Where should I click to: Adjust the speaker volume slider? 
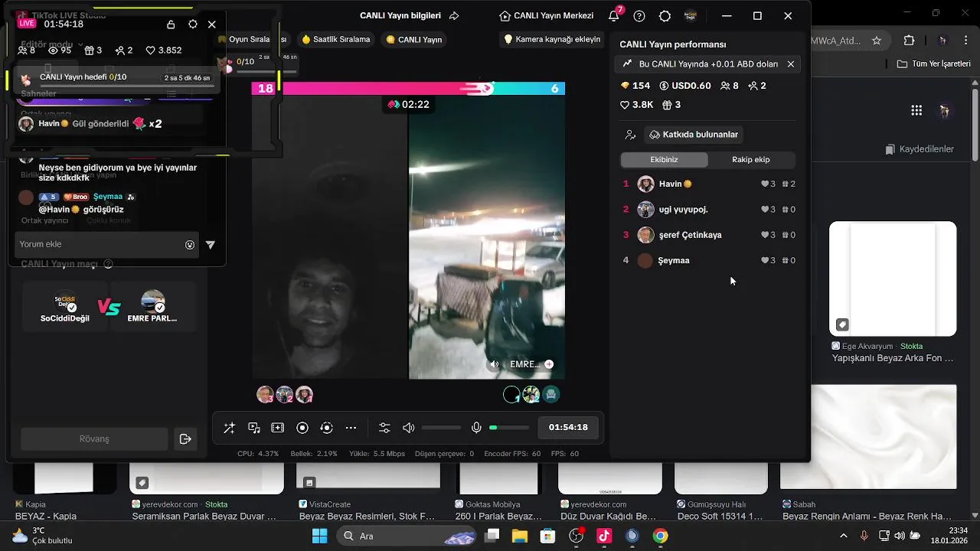[441, 428]
